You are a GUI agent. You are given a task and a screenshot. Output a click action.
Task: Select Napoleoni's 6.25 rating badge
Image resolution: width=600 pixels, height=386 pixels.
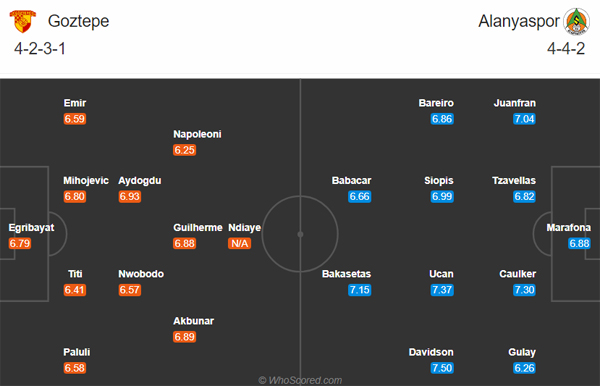click(184, 150)
